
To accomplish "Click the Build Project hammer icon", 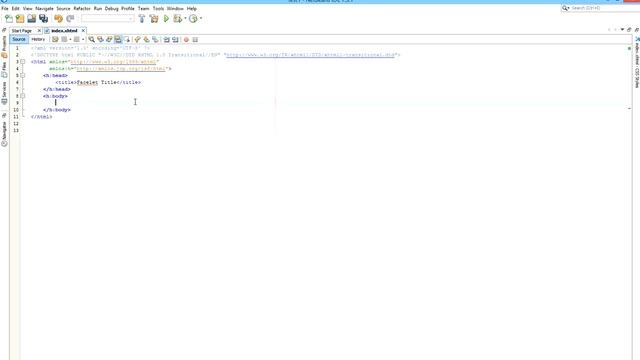I will (142, 18).
